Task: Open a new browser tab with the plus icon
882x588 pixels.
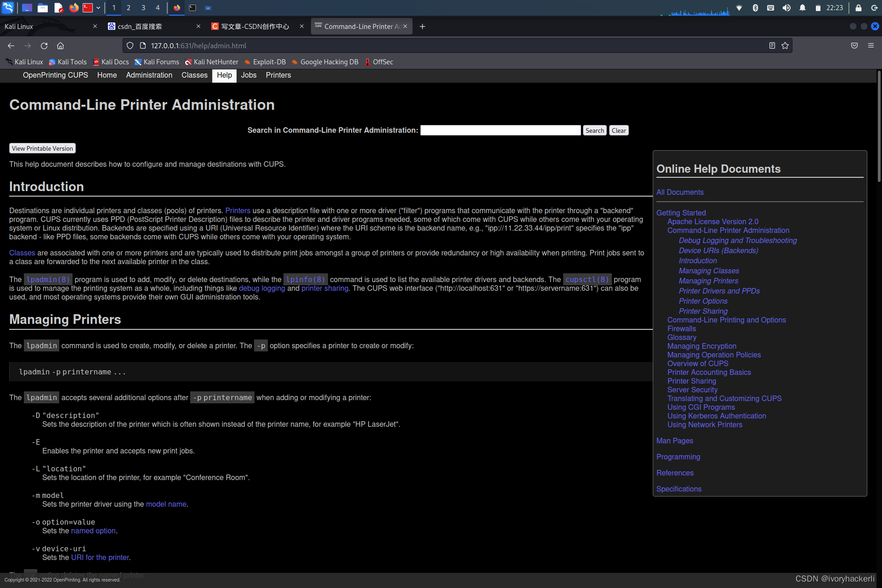Action: click(422, 27)
